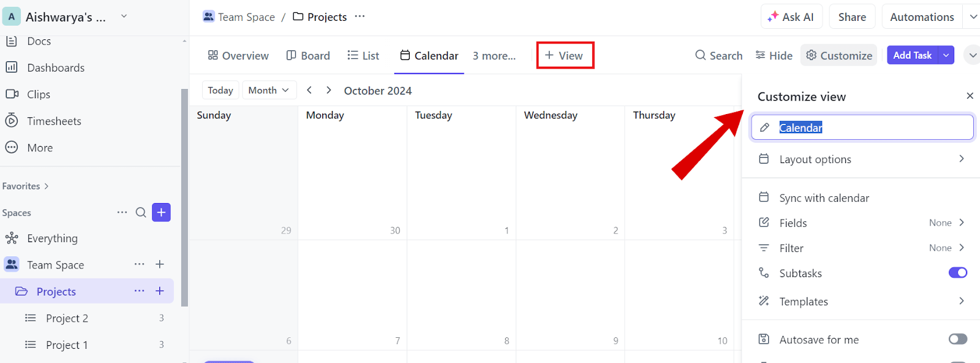Click the Share button
Viewport: 980px width, 363px height.
click(x=852, y=17)
